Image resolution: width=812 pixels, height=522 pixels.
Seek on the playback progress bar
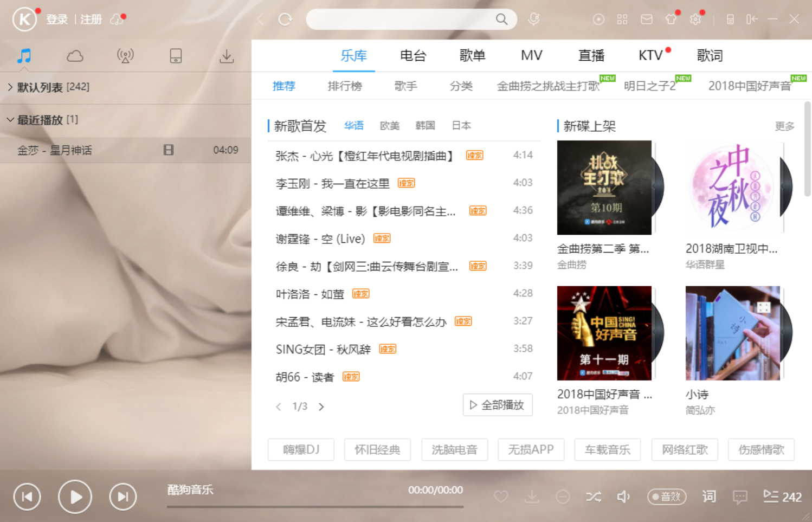315,507
